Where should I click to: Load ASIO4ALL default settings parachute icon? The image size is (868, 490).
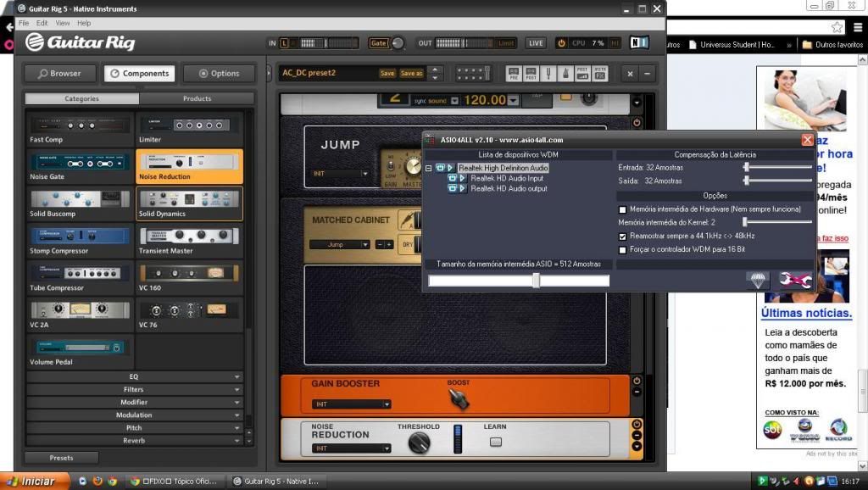(758, 280)
